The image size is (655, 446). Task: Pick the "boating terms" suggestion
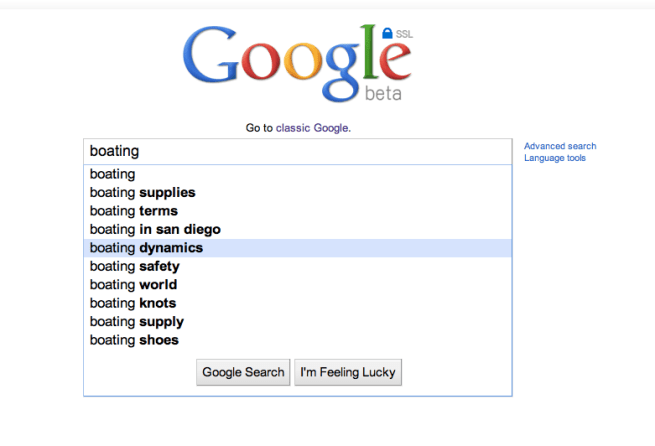[x=133, y=211]
